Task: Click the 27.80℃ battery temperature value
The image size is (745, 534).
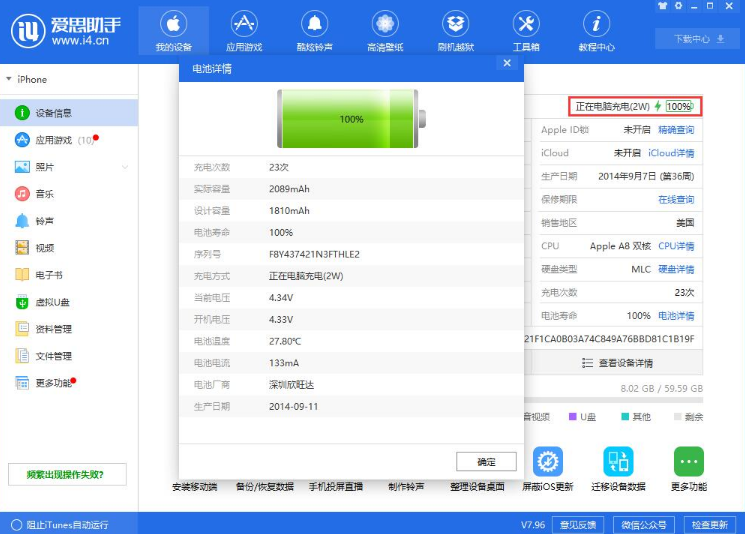Action: pyautogui.click(x=285, y=341)
